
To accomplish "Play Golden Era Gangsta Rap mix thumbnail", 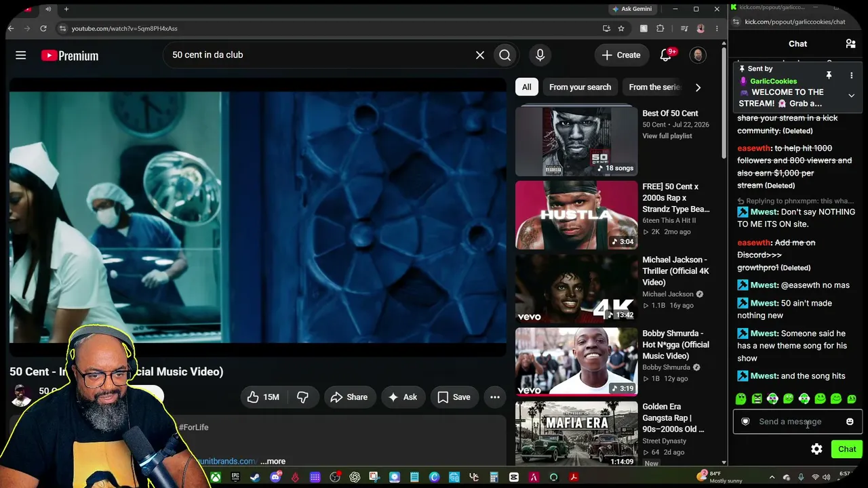I will point(576,434).
